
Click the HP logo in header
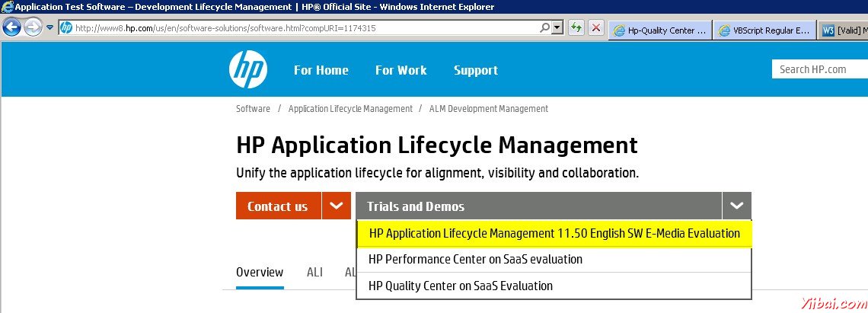[247, 69]
